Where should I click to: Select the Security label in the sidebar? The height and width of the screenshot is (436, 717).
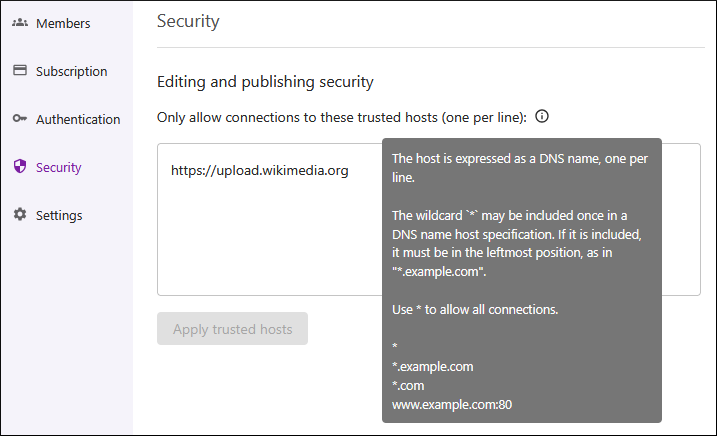(x=59, y=167)
